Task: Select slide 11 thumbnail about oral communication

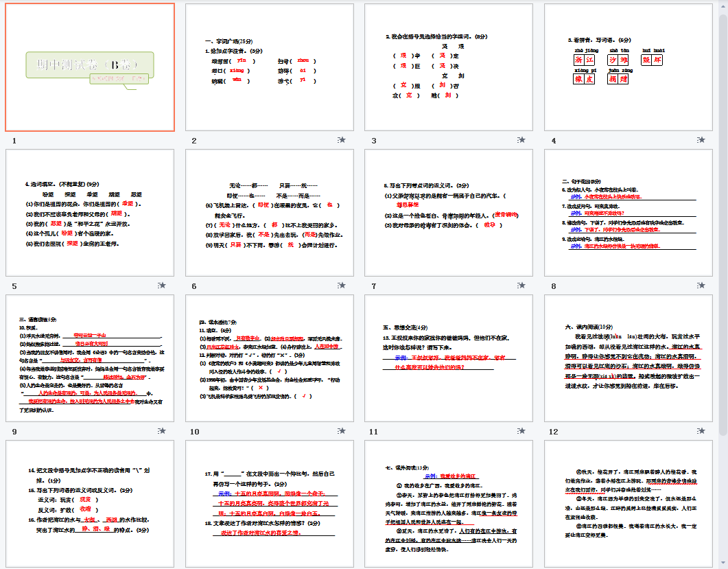Action: [449, 358]
